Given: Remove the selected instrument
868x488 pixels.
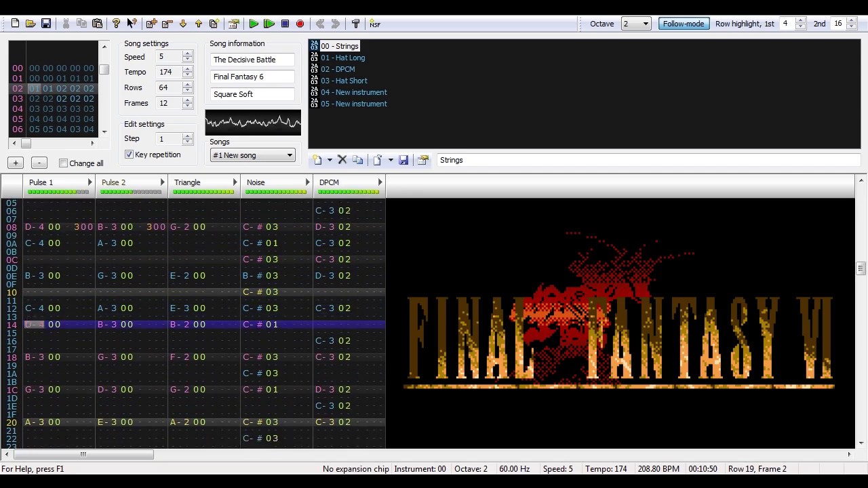Looking at the screenshot, I should click(342, 160).
